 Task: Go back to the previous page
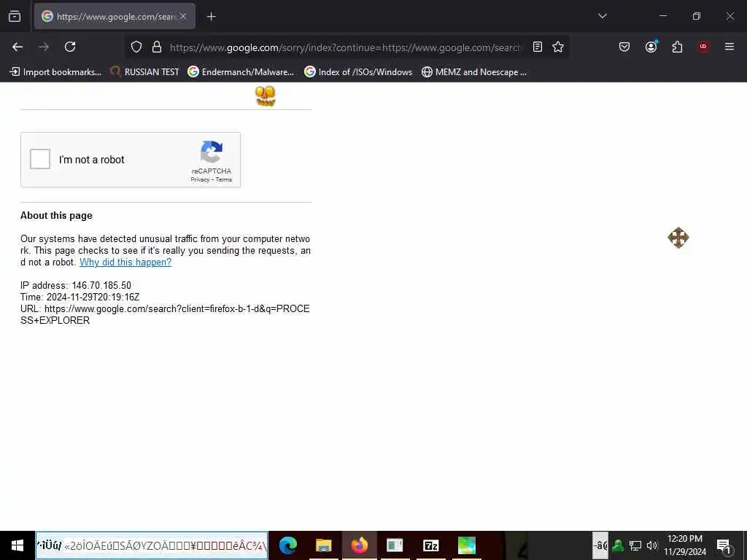(x=18, y=47)
